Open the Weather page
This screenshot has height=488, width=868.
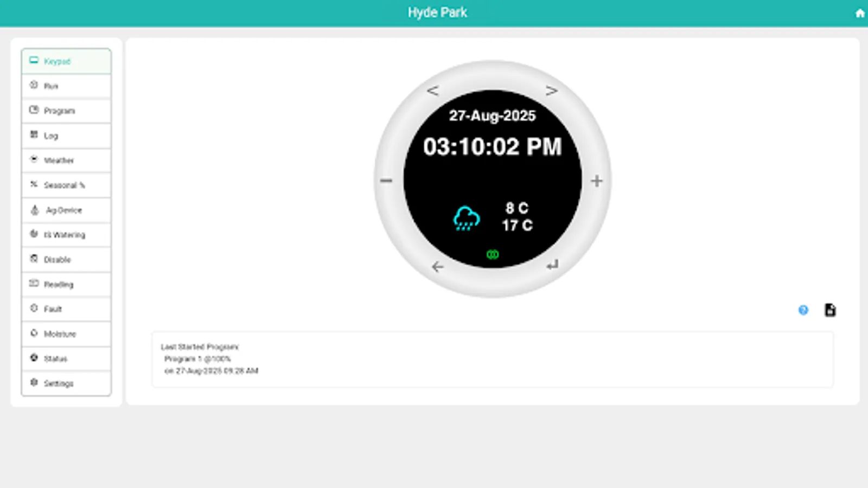pyautogui.click(x=66, y=160)
